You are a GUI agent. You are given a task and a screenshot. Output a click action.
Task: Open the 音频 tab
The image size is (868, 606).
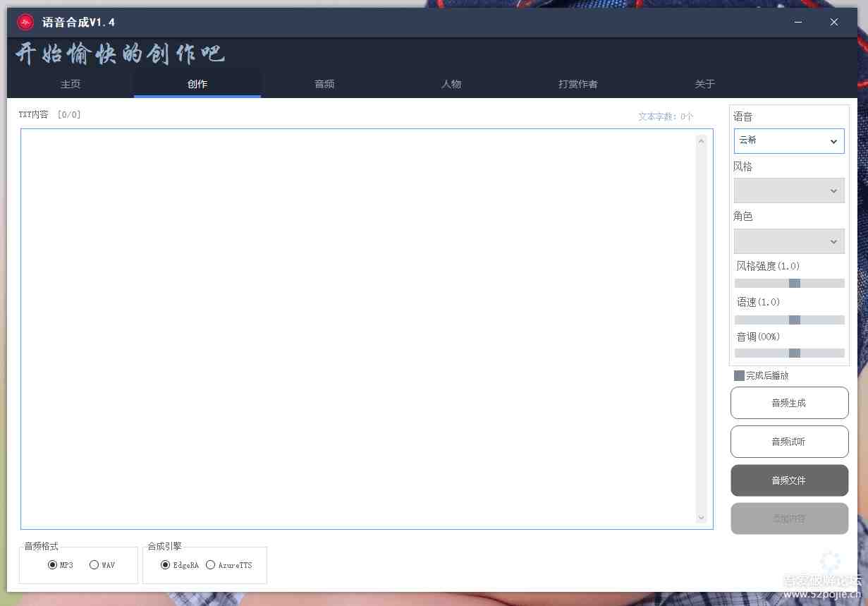pos(324,84)
